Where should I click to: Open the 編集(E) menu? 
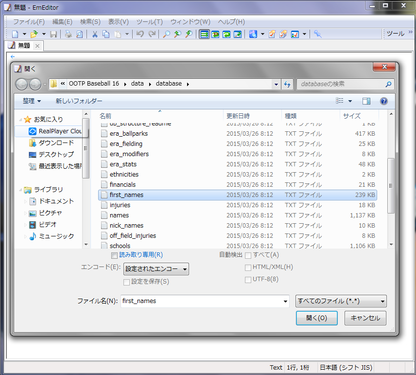pos(62,22)
